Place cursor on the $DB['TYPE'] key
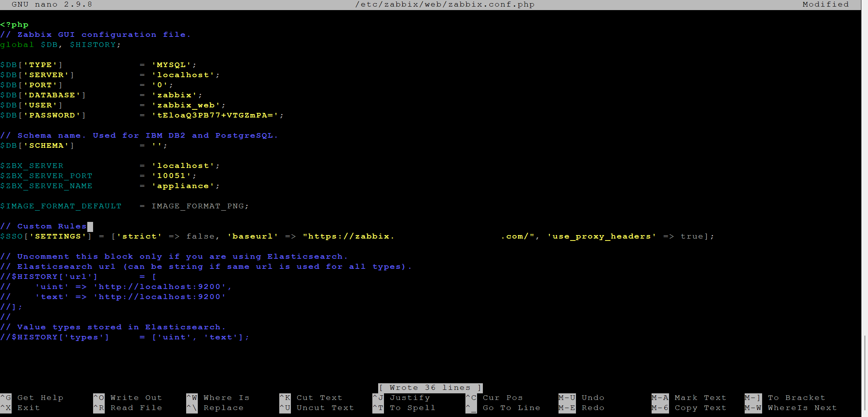 click(31, 65)
